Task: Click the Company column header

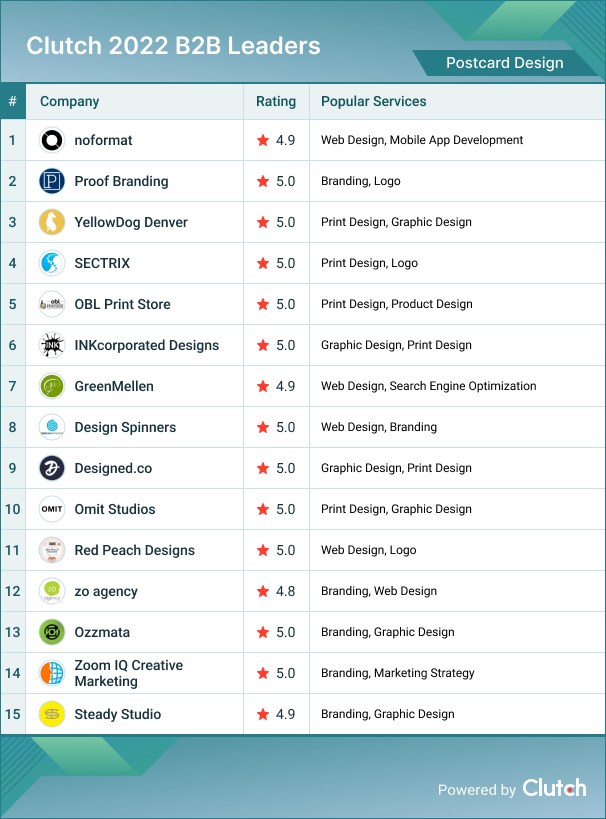Action: point(70,101)
